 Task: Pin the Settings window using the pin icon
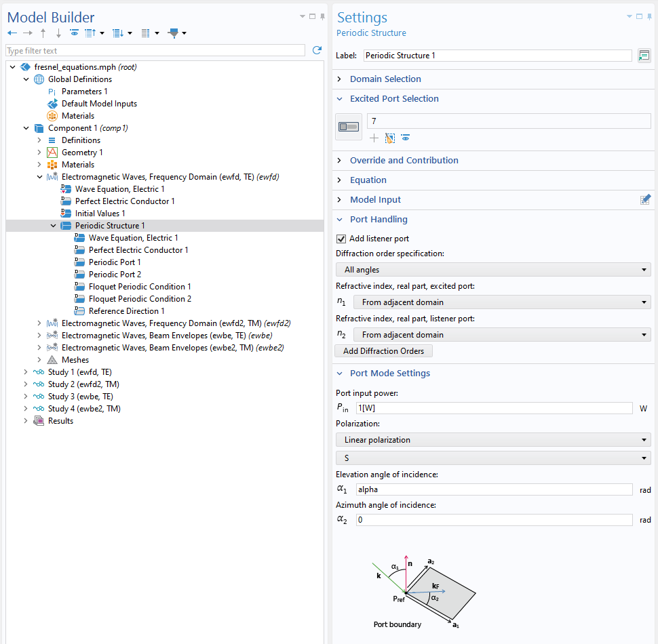pos(648,16)
